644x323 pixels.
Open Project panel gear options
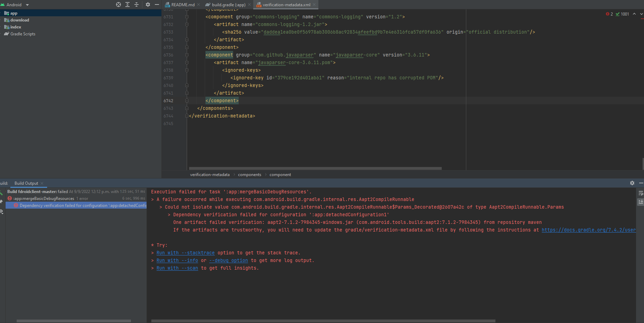[x=148, y=5]
